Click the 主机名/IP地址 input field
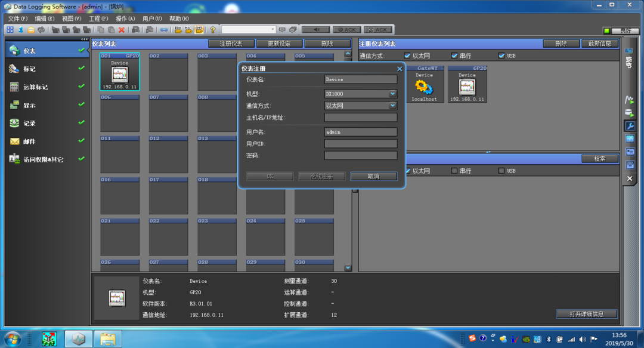Image resolution: width=644 pixels, height=348 pixels. (x=360, y=118)
